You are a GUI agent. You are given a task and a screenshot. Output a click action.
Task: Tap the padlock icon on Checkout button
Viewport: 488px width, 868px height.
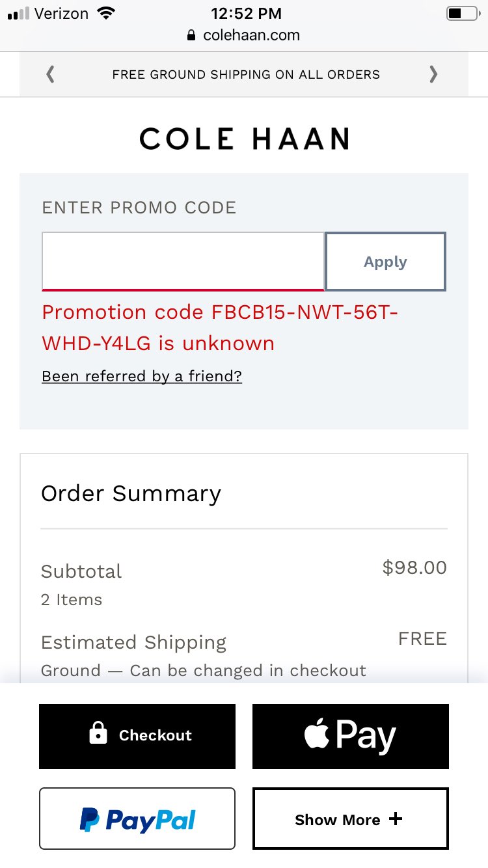pyautogui.click(x=98, y=735)
